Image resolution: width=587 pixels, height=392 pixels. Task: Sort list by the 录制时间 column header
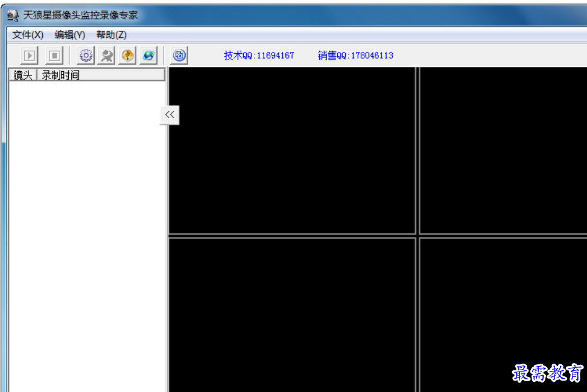(101, 75)
